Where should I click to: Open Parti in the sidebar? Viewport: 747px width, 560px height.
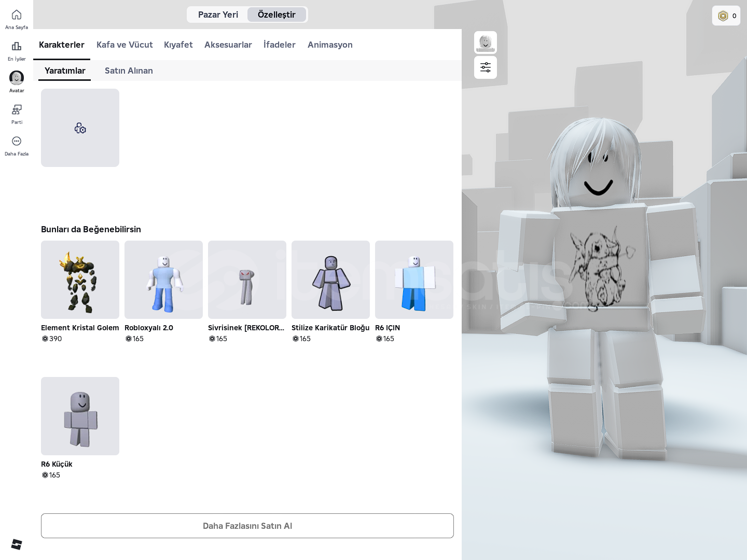(x=17, y=110)
